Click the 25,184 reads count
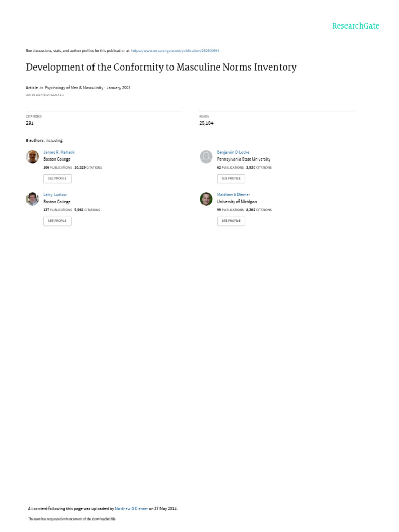399x532 pixels. pos(206,123)
